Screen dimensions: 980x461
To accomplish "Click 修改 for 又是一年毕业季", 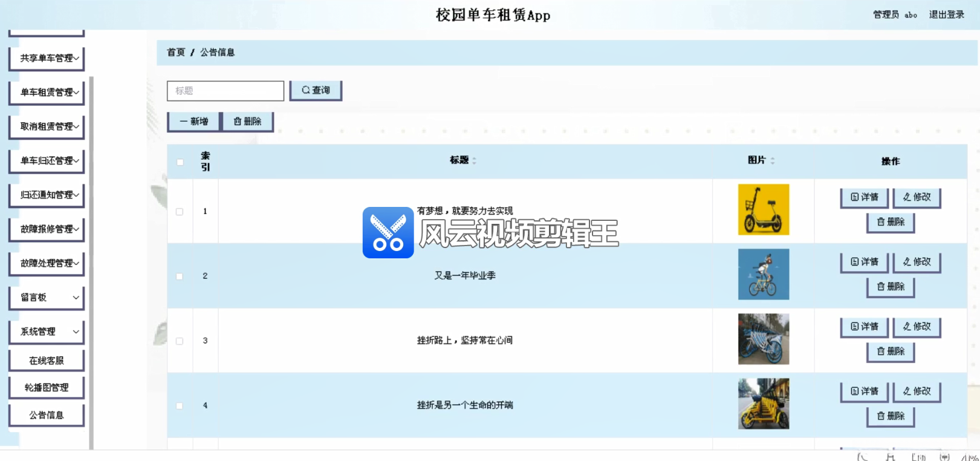I will coord(917,262).
